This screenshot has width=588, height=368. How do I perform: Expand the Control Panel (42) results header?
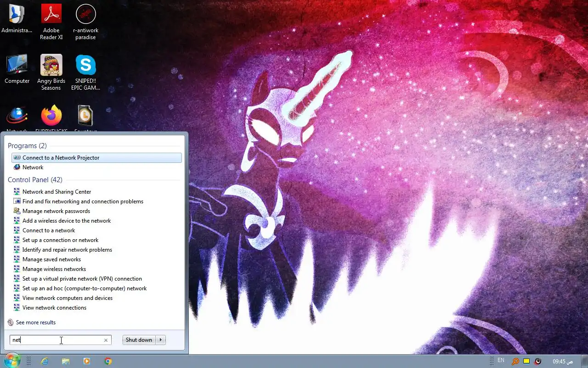pyautogui.click(x=35, y=180)
